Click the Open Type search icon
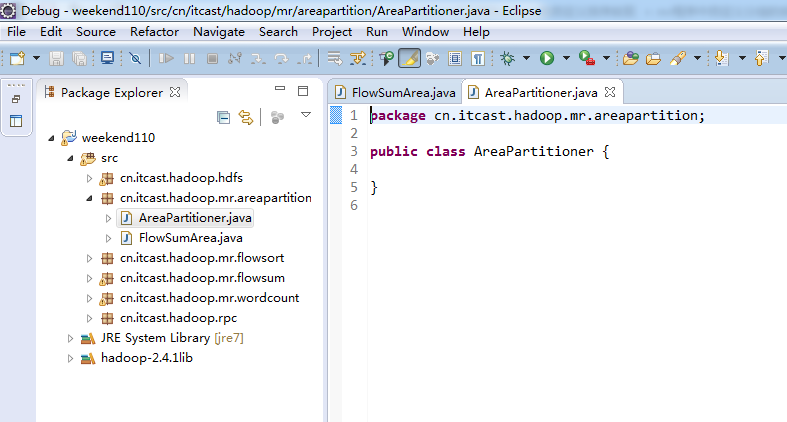The height and width of the screenshot is (422, 787). click(x=386, y=59)
